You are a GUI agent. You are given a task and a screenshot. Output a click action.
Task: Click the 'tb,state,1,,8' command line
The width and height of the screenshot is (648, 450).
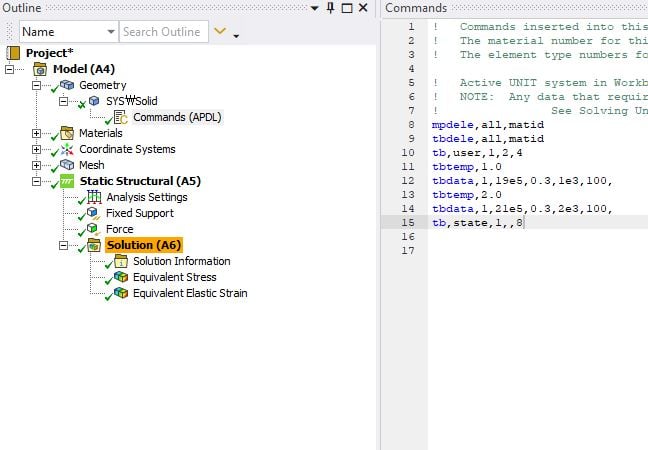pyautogui.click(x=477, y=223)
